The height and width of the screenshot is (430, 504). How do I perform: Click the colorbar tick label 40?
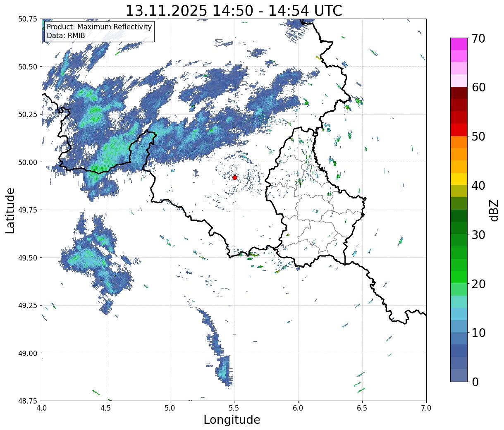[x=478, y=185]
